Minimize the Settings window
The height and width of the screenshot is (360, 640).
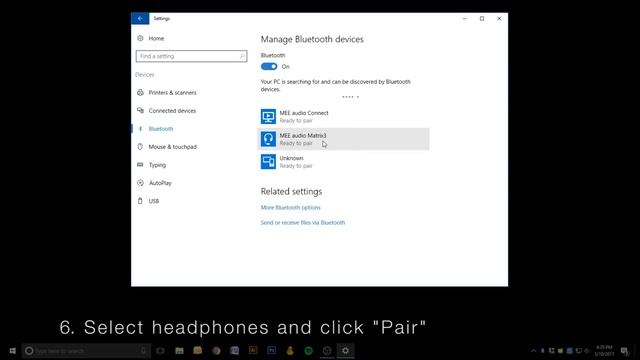464,19
